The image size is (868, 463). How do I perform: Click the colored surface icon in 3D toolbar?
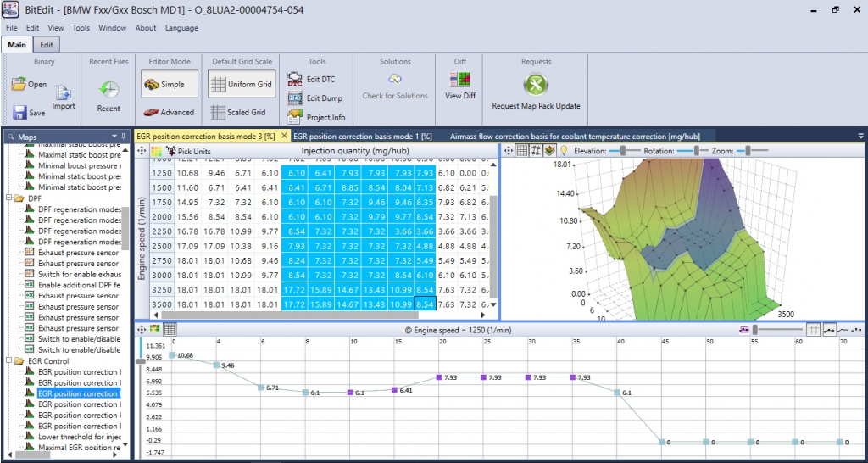549,150
